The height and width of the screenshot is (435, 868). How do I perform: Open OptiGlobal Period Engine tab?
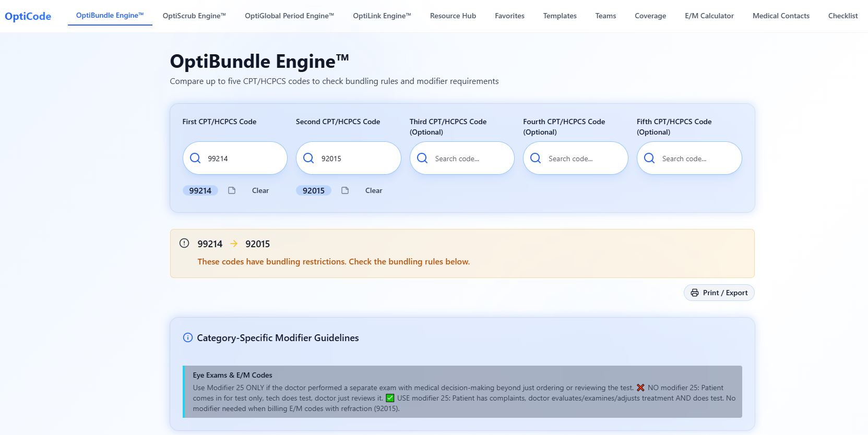coord(289,16)
